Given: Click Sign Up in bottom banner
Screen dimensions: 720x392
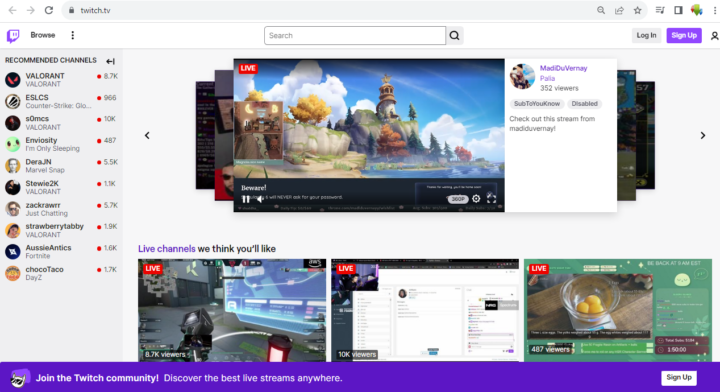Looking at the screenshot, I should [679, 377].
